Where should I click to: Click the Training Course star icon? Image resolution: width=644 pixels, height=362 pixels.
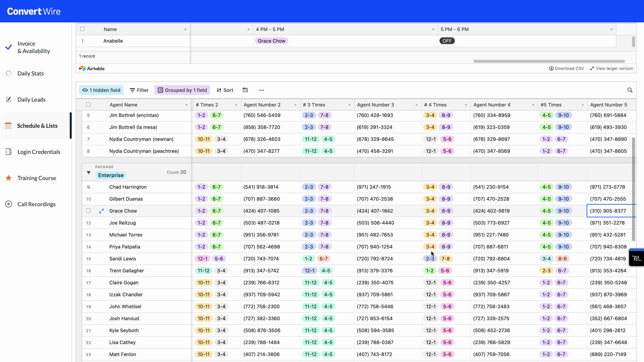9,178
